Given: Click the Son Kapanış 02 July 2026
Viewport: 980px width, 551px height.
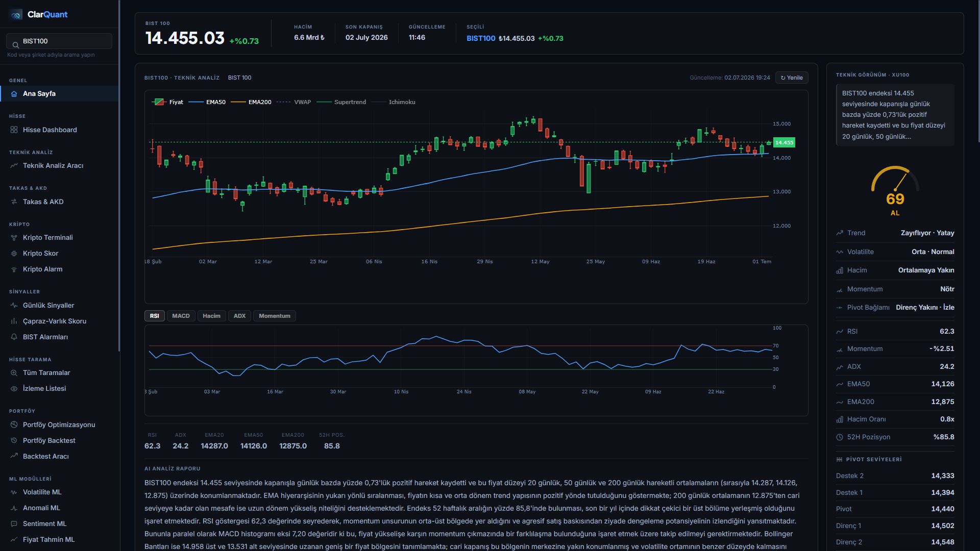Looking at the screenshot, I should 366,38.
